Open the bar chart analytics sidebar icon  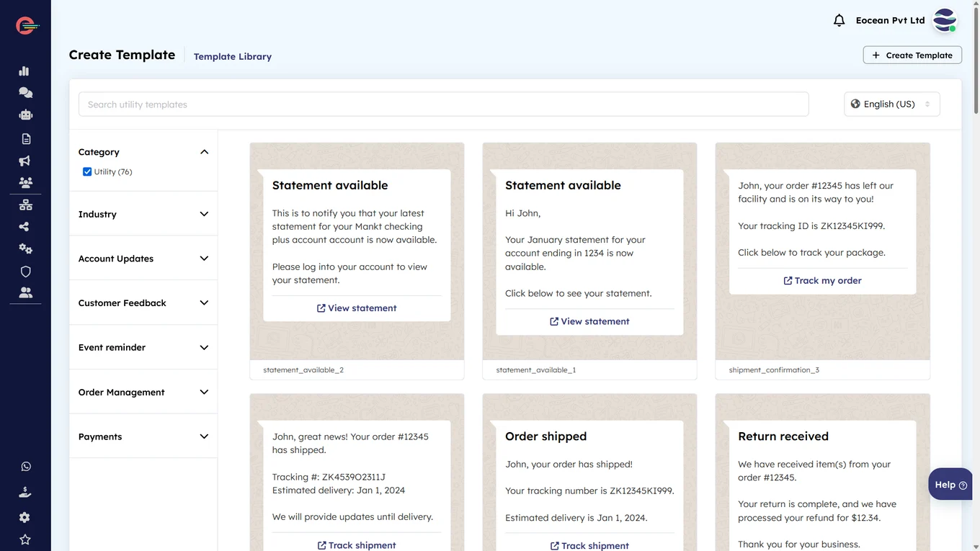[x=24, y=71]
